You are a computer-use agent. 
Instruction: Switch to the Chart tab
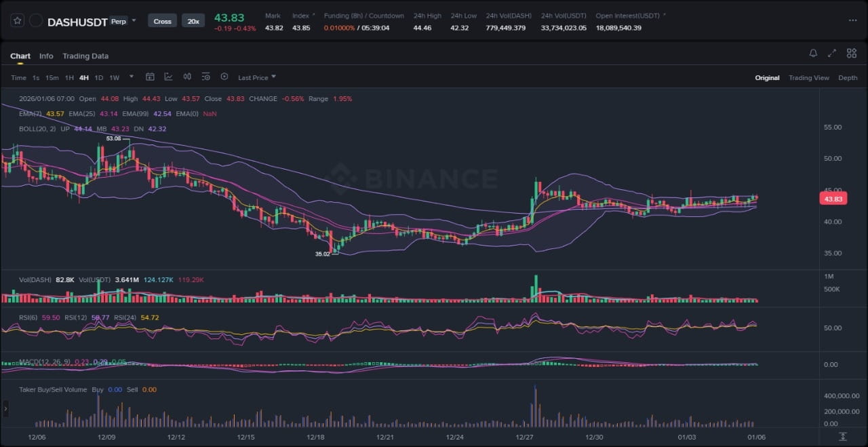20,56
